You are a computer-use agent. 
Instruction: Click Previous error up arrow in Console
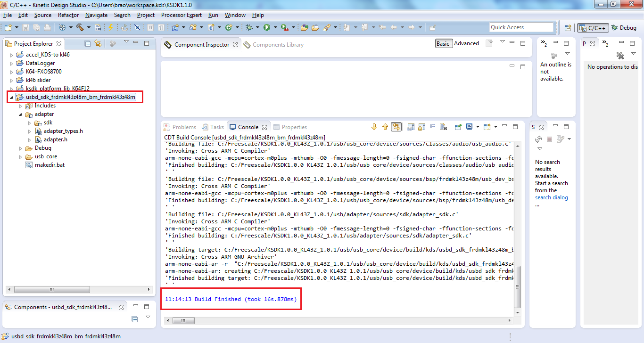point(385,127)
